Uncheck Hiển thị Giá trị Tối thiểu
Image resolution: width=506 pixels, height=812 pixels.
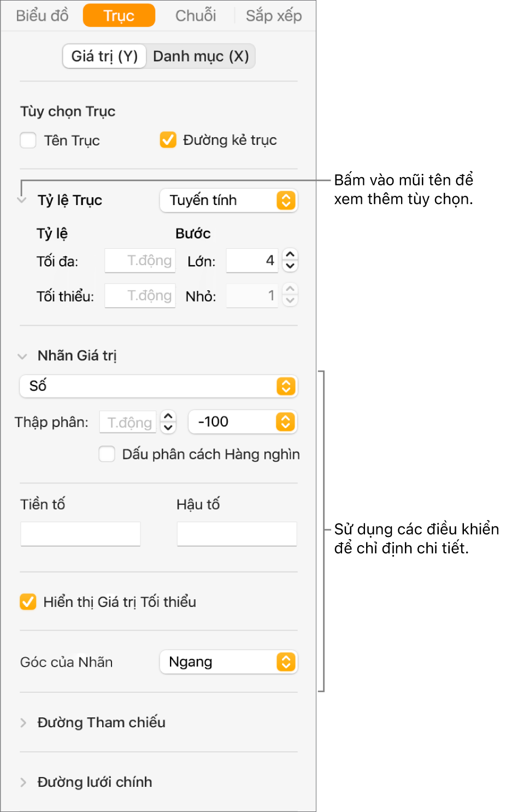(28, 602)
